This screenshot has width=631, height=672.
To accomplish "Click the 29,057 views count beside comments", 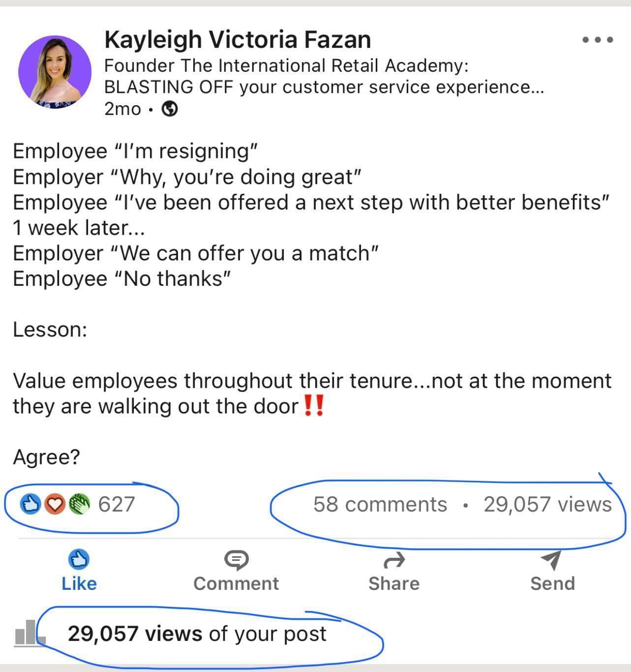I will (547, 504).
